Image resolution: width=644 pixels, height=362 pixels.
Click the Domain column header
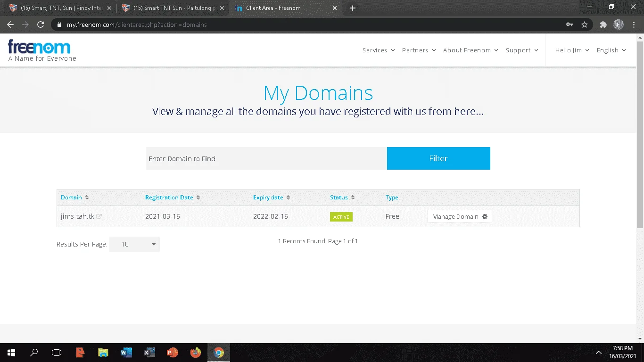point(71,197)
